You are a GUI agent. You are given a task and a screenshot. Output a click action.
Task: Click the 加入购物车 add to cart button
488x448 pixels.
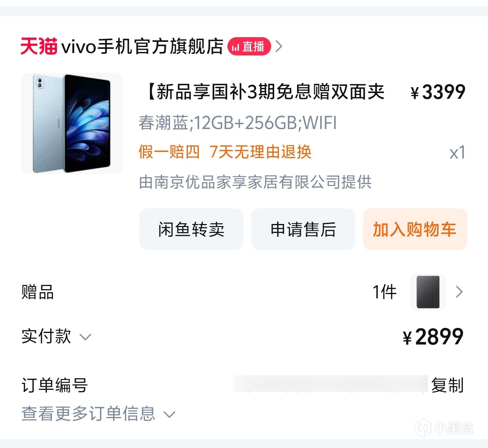click(x=415, y=229)
